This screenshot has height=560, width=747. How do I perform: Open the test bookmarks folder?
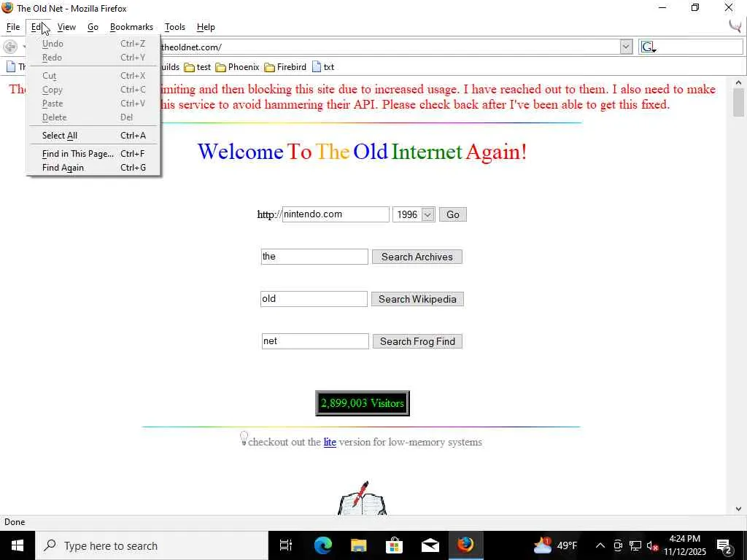197,67
